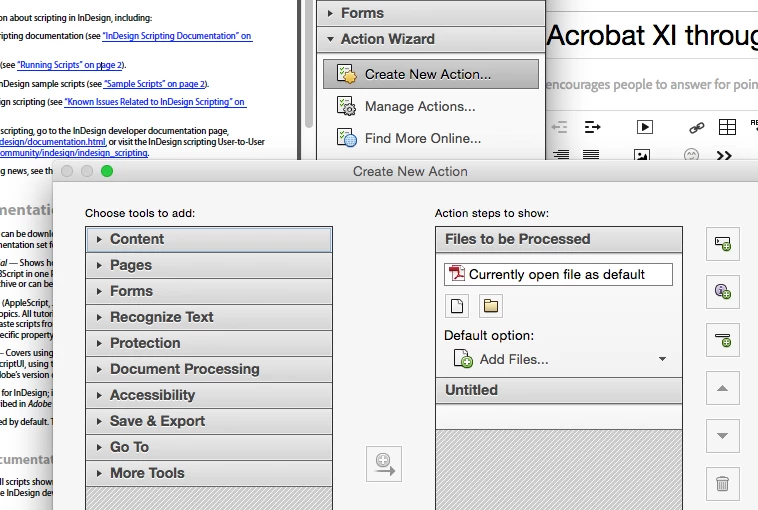Expand the Pages tools category
This screenshot has width=758, height=510.
(209, 265)
